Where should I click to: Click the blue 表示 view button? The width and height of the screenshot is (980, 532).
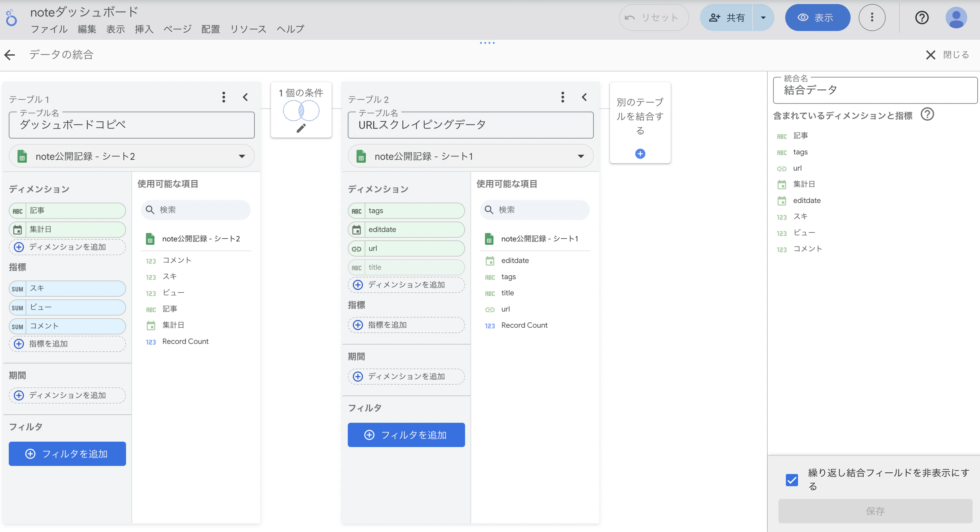pos(817,18)
